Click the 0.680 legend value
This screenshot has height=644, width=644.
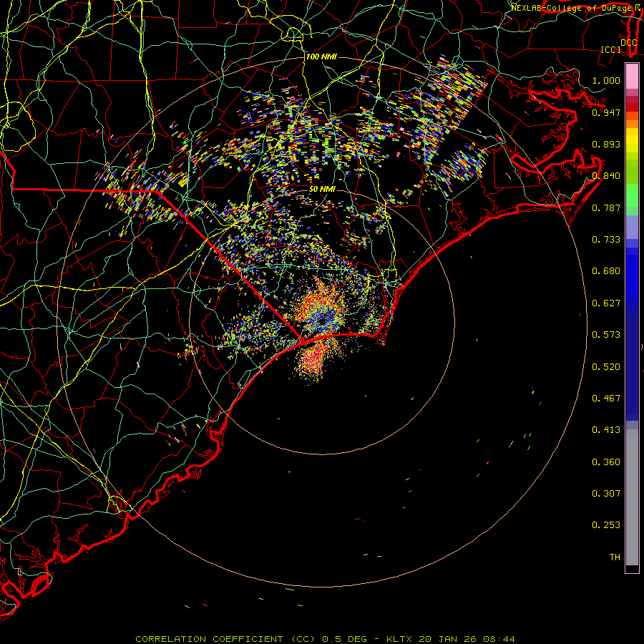[606, 271]
